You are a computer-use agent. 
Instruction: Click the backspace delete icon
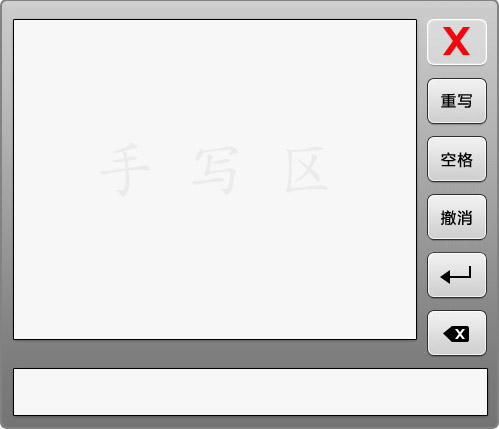[457, 333]
